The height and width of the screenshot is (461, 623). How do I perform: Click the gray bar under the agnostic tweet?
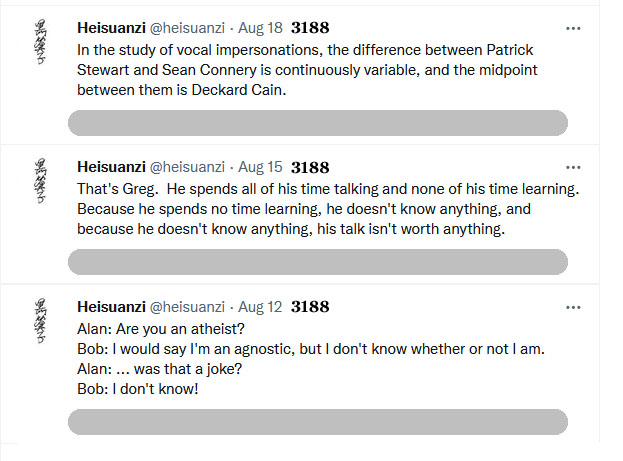(x=317, y=421)
